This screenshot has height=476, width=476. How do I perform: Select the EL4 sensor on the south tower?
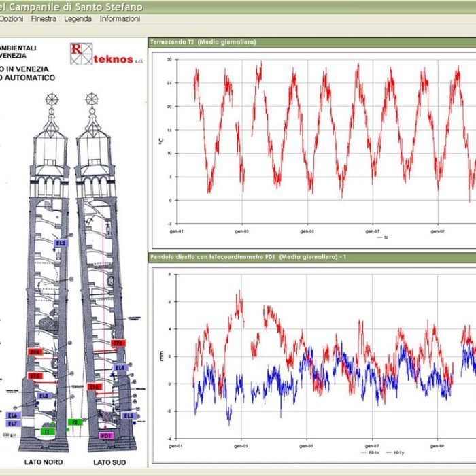pyautogui.click(x=120, y=367)
